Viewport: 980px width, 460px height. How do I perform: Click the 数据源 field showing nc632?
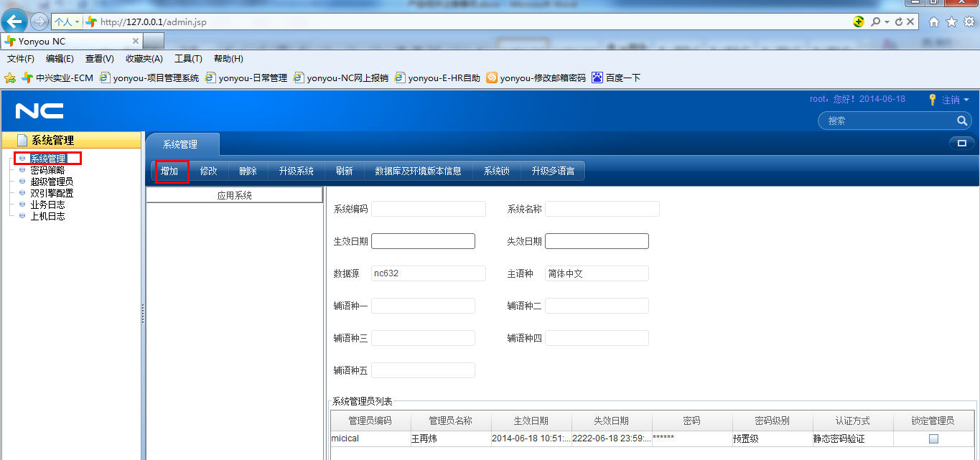[429, 273]
